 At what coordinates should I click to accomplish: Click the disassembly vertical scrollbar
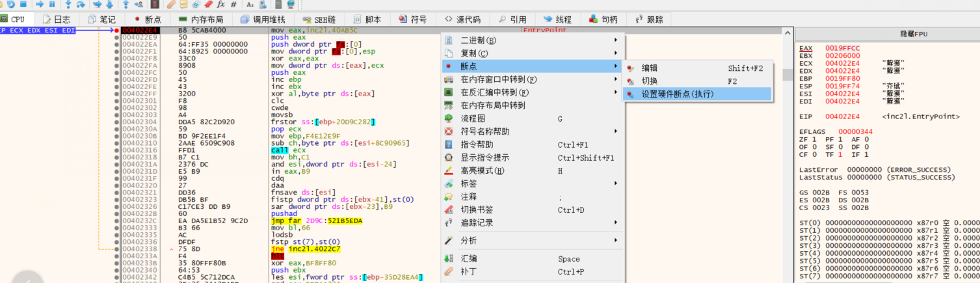point(788,155)
